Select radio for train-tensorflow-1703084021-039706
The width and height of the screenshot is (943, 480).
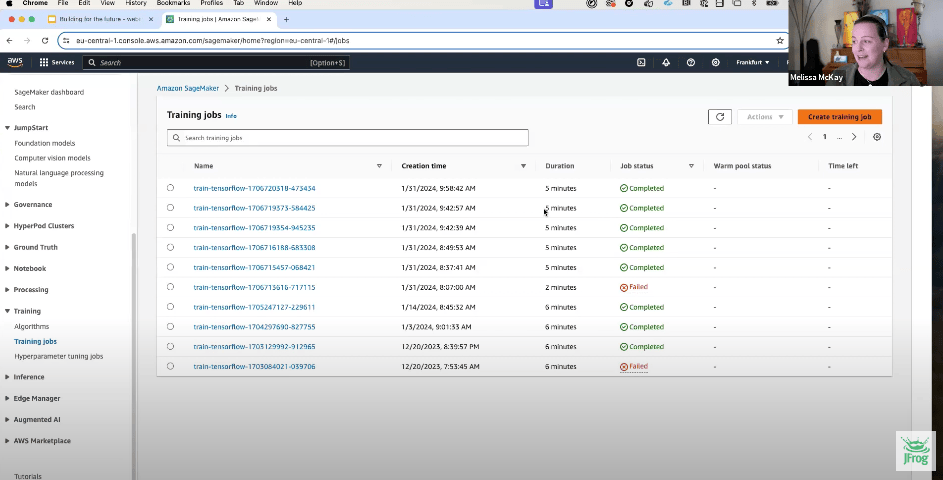[170, 366]
